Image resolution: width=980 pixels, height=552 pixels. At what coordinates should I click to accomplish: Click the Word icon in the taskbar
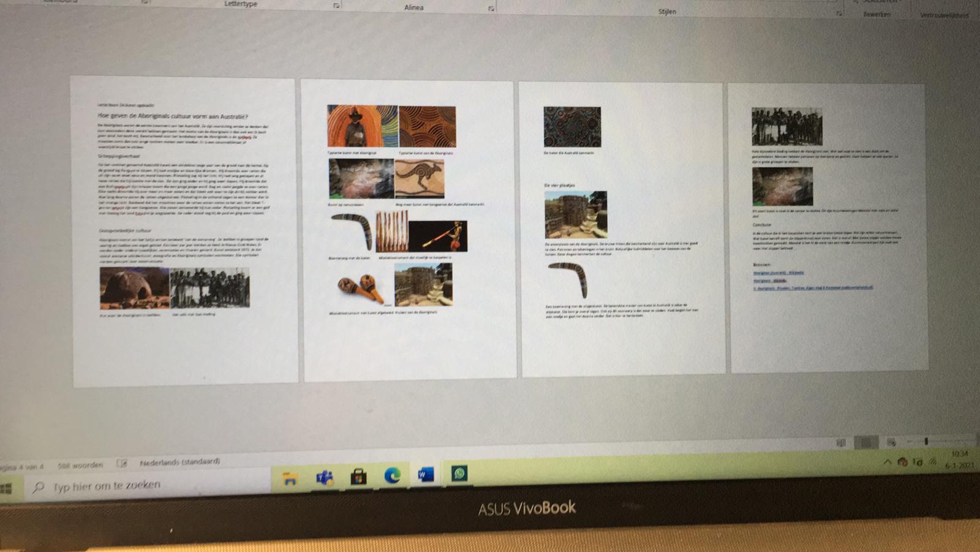tap(426, 474)
